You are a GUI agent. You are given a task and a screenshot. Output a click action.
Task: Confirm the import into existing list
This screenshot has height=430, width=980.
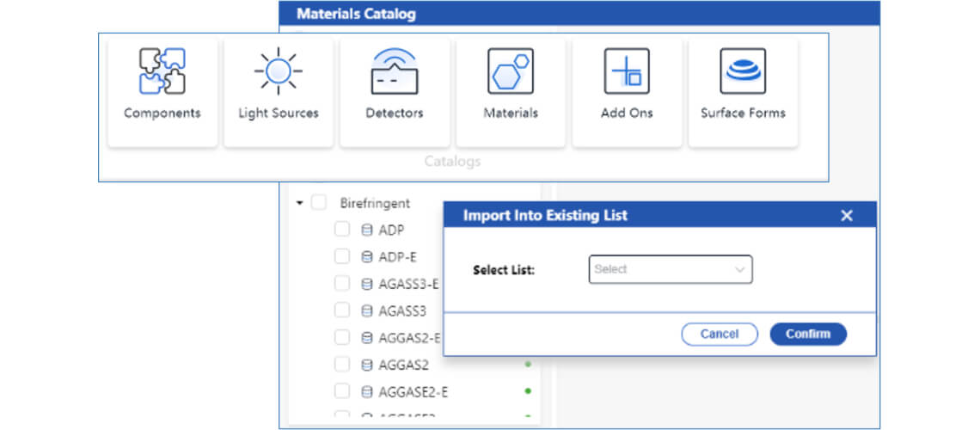pyautogui.click(x=807, y=334)
